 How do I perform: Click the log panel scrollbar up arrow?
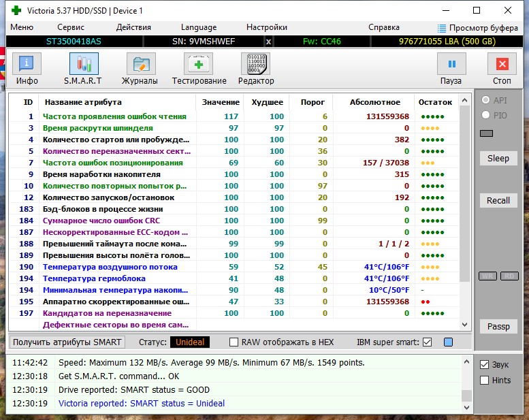(466, 361)
